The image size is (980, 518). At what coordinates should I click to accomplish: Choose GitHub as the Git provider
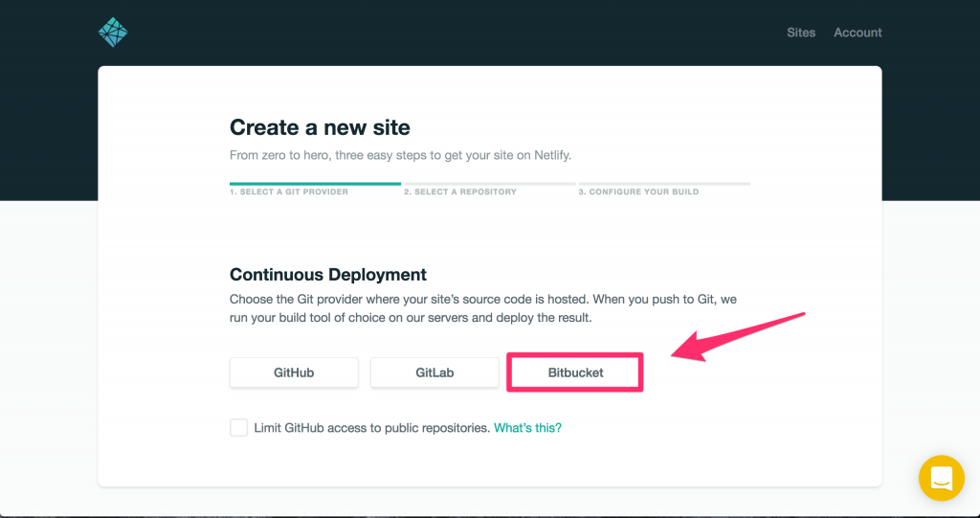pos(294,372)
